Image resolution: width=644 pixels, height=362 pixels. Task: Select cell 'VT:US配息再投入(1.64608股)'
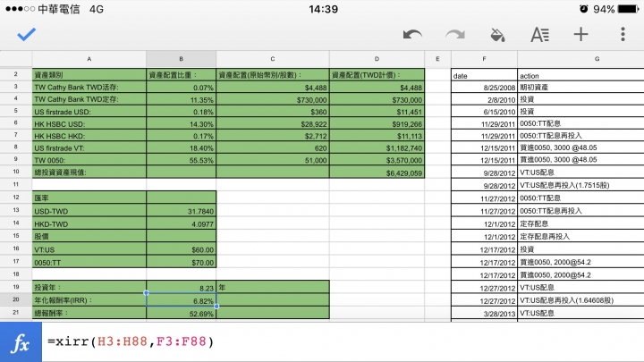580,300
